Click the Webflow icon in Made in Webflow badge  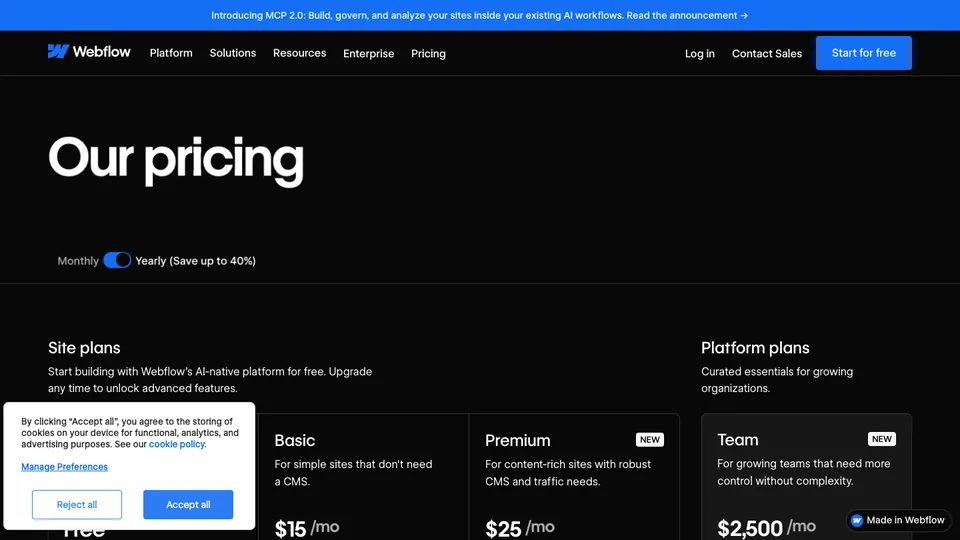[857, 520]
